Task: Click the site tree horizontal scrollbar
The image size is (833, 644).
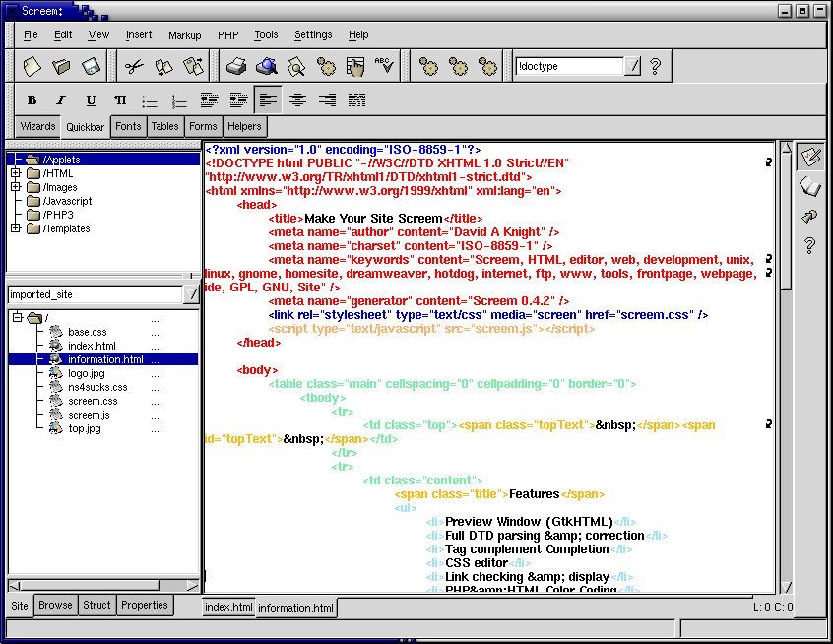Action: coord(90,586)
